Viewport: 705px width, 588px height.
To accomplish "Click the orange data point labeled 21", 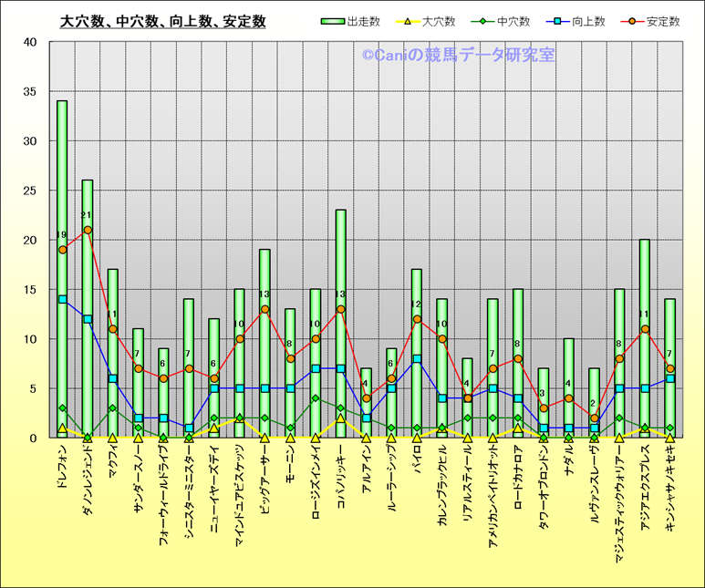I will [88, 230].
